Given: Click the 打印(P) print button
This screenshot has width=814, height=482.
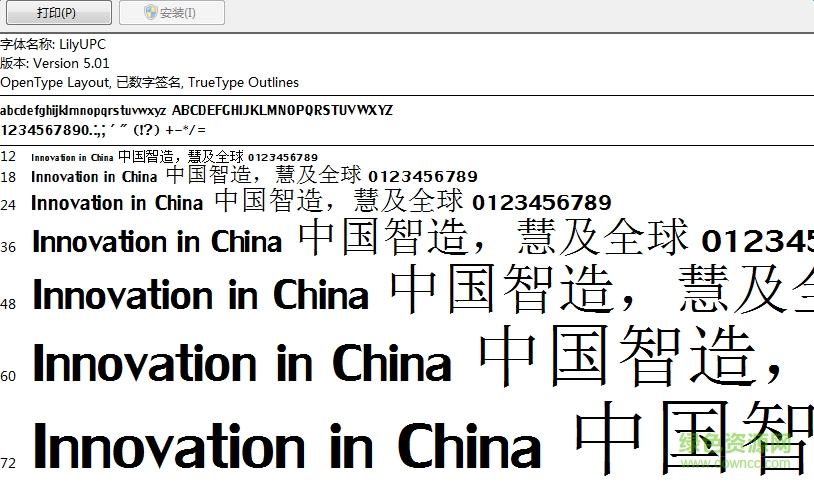Looking at the screenshot, I should pos(59,12).
